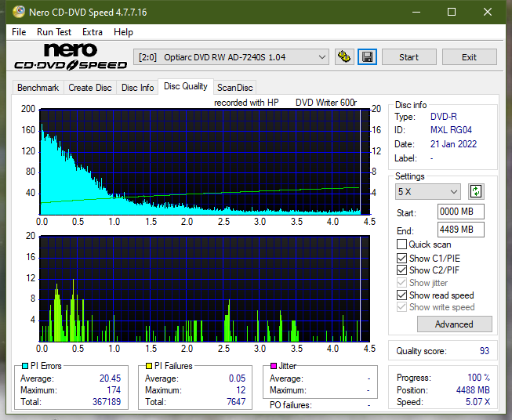Screen dimensions: 512x420
Task: Click the save floppy disk icon
Action: [368, 57]
